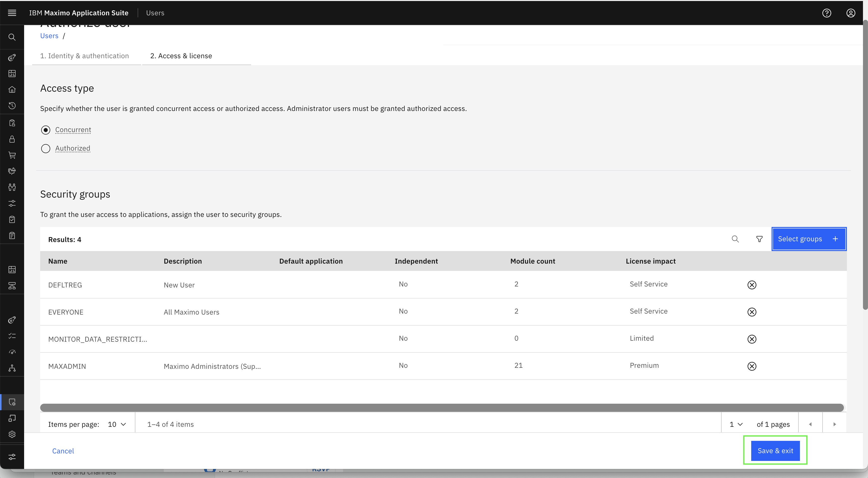Open the home icon in the sidebar

(12, 89)
